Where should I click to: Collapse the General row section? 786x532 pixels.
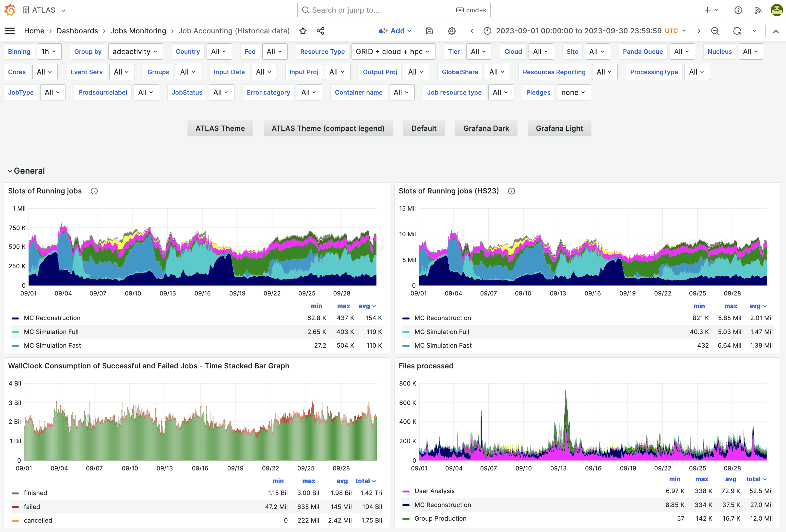pyautogui.click(x=26, y=171)
